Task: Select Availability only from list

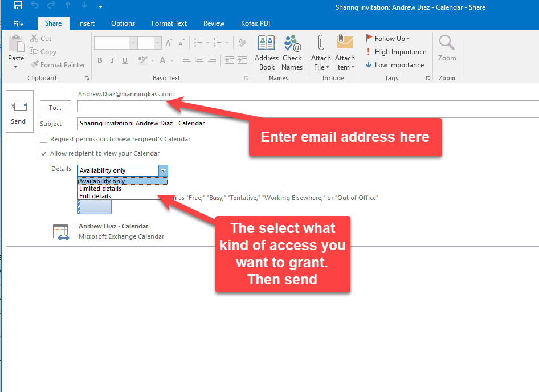Action: (122, 181)
